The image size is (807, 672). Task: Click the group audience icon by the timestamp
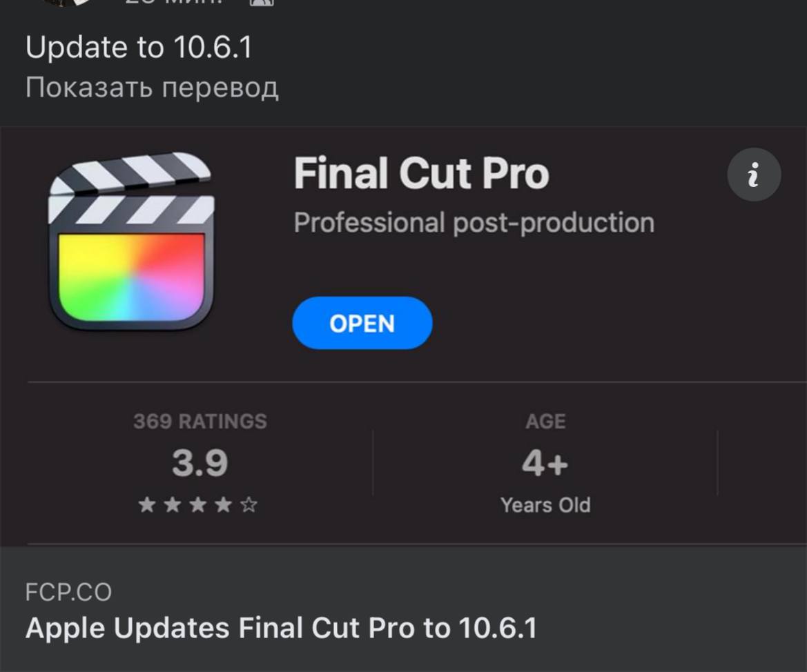pyautogui.click(x=262, y=2)
